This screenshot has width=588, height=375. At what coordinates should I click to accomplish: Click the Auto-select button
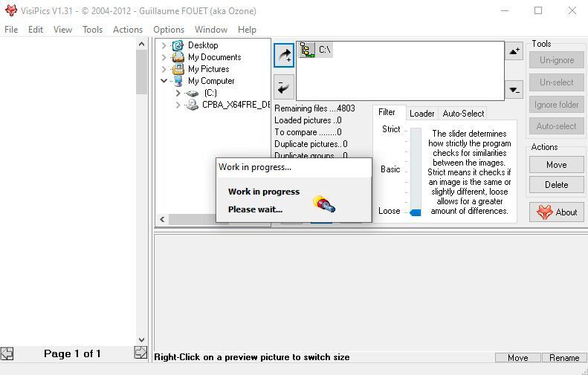(x=557, y=126)
